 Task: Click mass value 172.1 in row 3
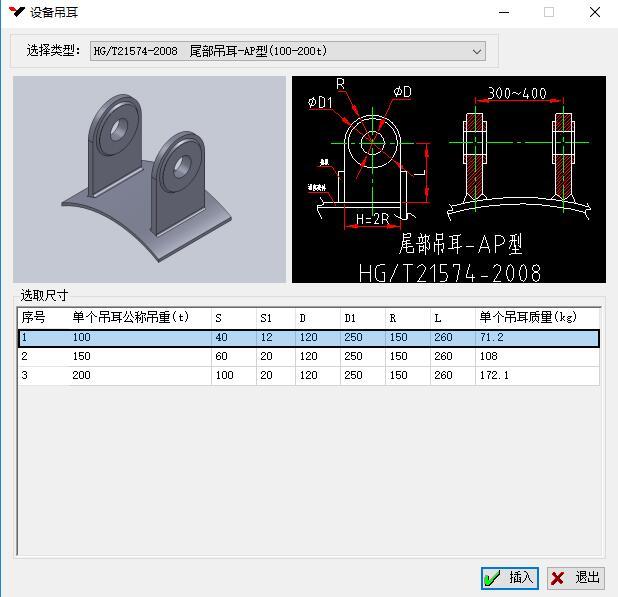[494, 376]
